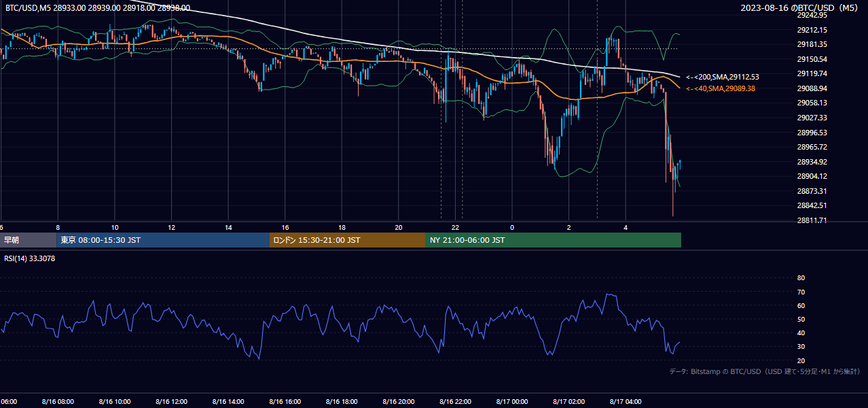Viewport: 868px width, 408px height.
Task: Click the 8/16 20:00 time label
Action: point(399,402)
